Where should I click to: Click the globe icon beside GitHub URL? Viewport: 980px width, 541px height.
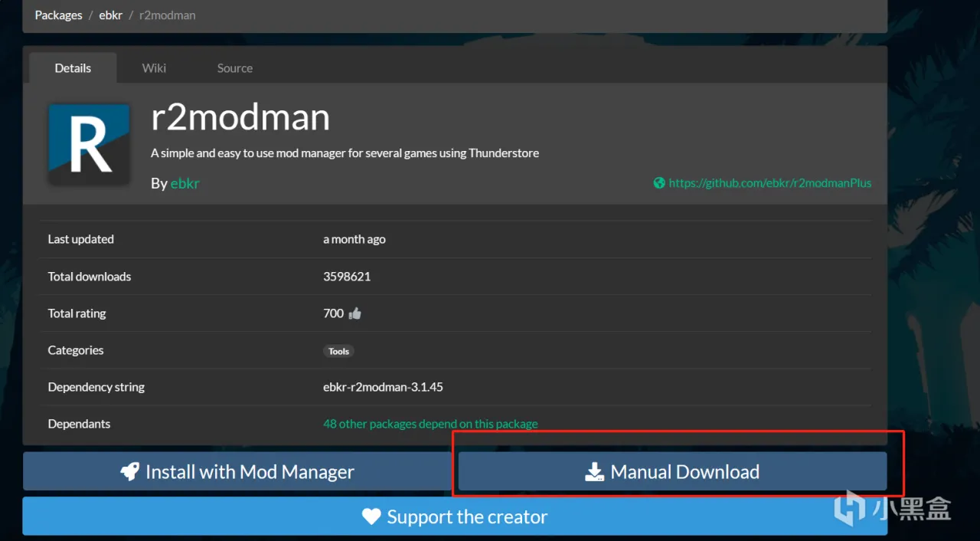coord(659,183)
